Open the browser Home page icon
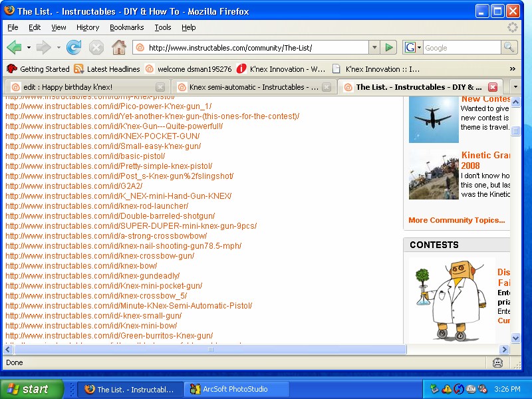 point(119,47)
